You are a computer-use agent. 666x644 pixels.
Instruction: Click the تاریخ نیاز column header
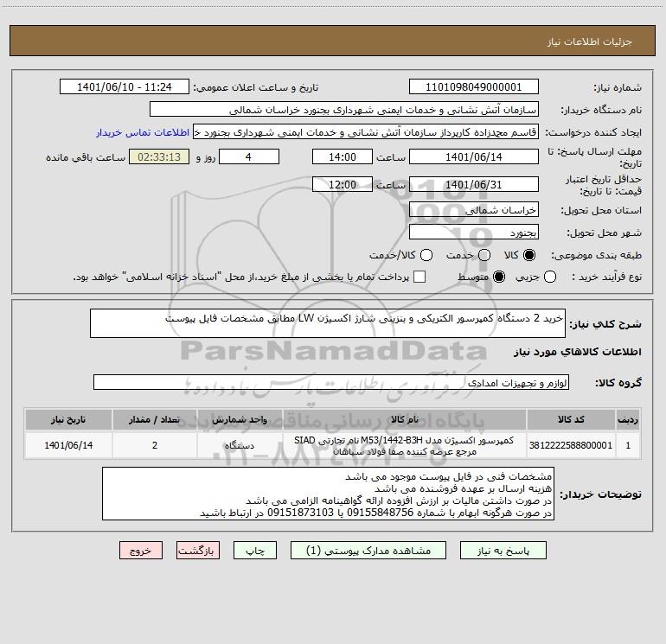pyautogui.click(x=68, y=419)
